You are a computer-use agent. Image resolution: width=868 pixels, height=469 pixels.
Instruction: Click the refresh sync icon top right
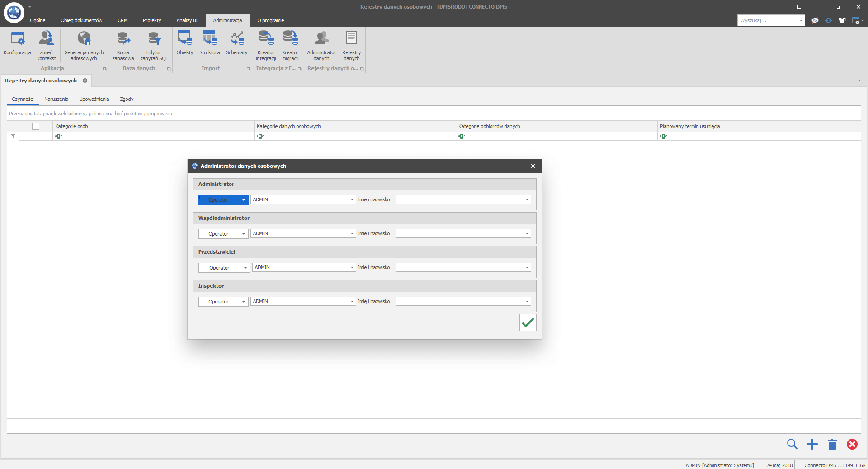(x=829, y=20)
